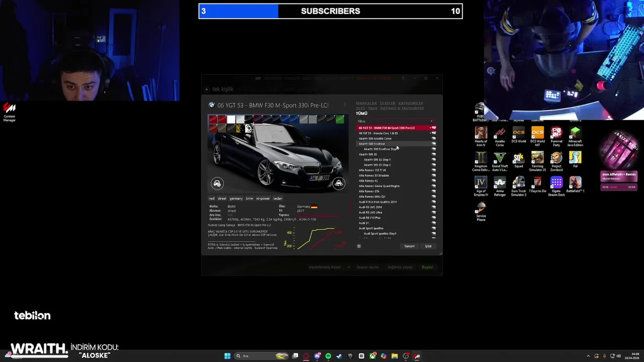644x362 pixels.
Task: Select 'Abarth 500 Assetto Corse' in list
Action: point(396,139)
